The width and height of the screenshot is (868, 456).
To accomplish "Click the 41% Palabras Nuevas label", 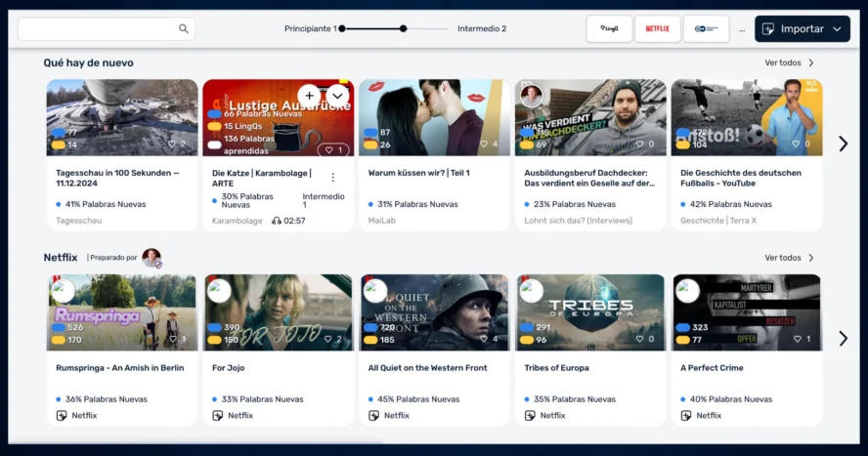I will [106, 204].
